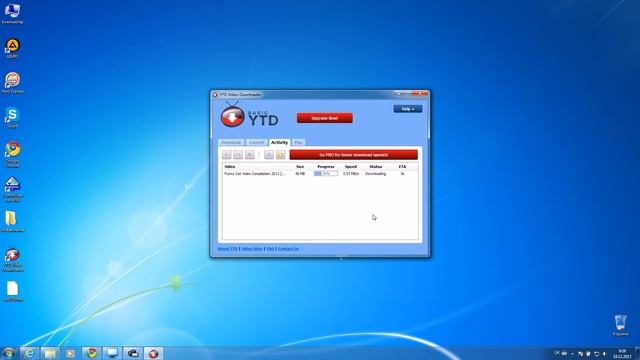The width and height of the screenshot is (640, 360).
Task: Click Go PRO for faster download speeds banner
Action: [353, 155]
